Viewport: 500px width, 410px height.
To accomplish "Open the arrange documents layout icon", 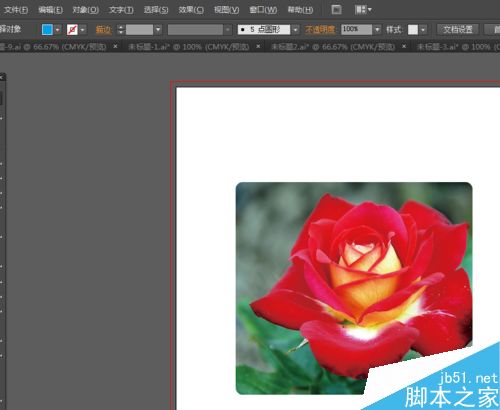I will 363,10.
